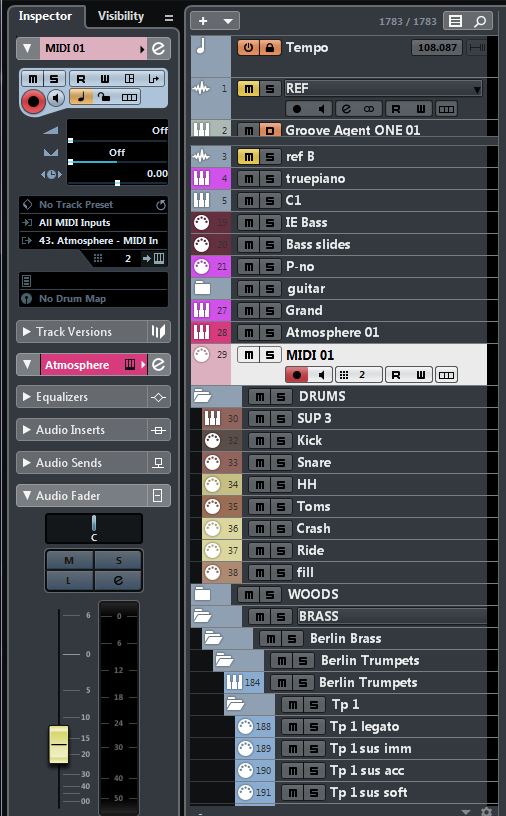Viewport: 506px width, 816px height.
Task: Switch to the Visibility tab
Action: pos(121,16)
